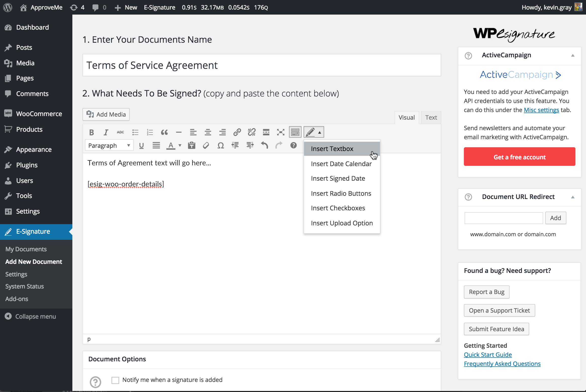Collapse the Document URL Redirect panel
The height and width of the screenshot is (392, 586).
click(x=573, y=197)
